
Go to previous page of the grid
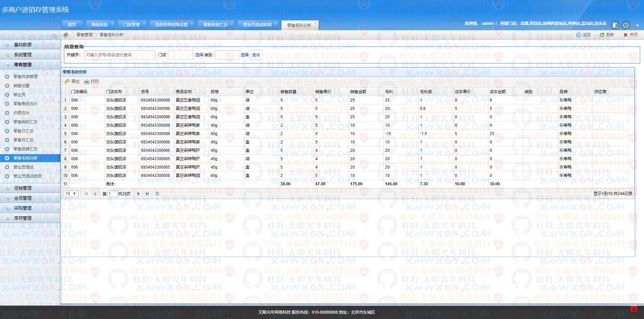(95, 194)
